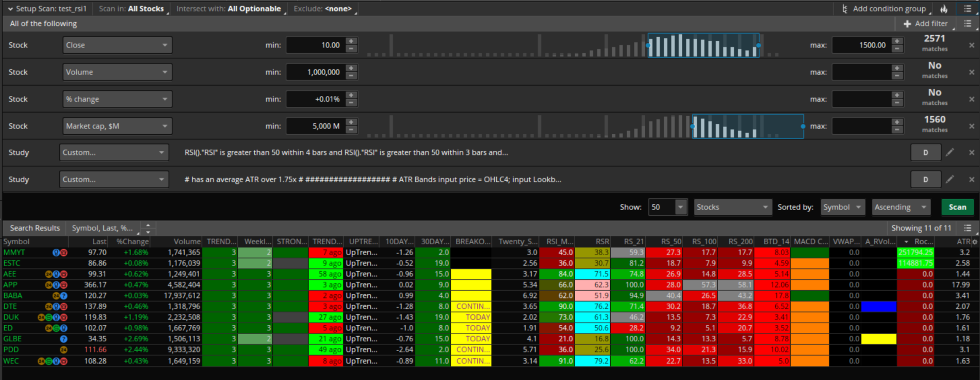This screenshot has width=980, height=380.
Task: Increase Market cap min 5,000 M with plus
Action: [351, 122]
